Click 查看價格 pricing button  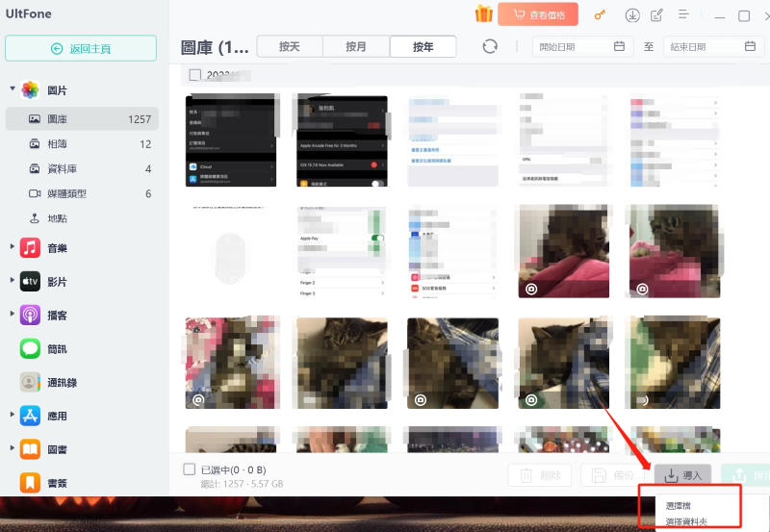tap(538, 14)
